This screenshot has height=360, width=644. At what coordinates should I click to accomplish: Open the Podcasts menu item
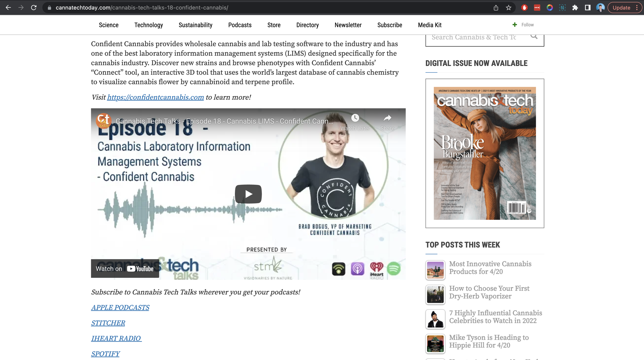[x=240, y=25]
